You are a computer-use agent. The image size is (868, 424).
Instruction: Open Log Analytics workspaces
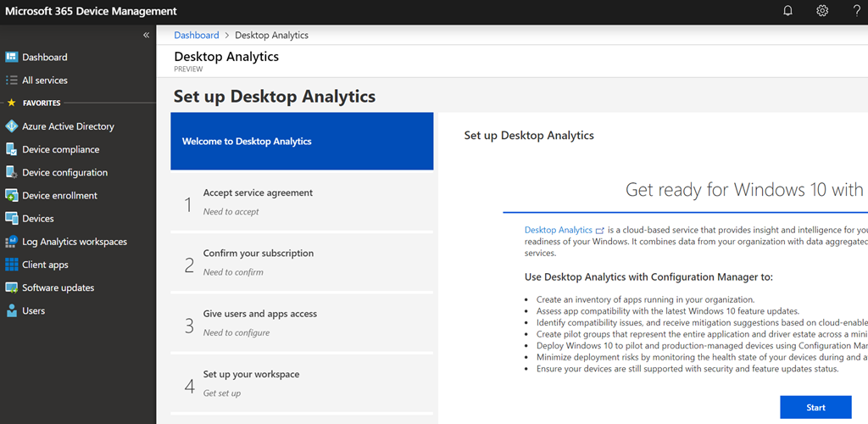pos(75,242)
